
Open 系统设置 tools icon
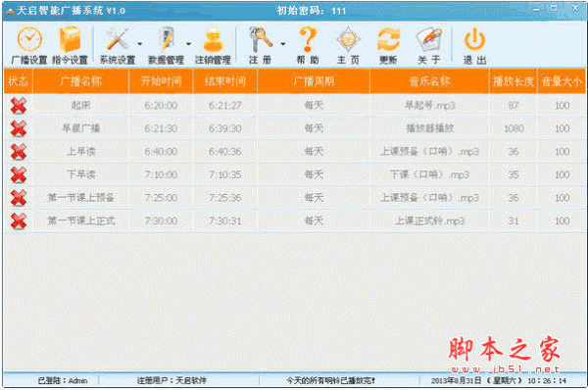(118, 39)
